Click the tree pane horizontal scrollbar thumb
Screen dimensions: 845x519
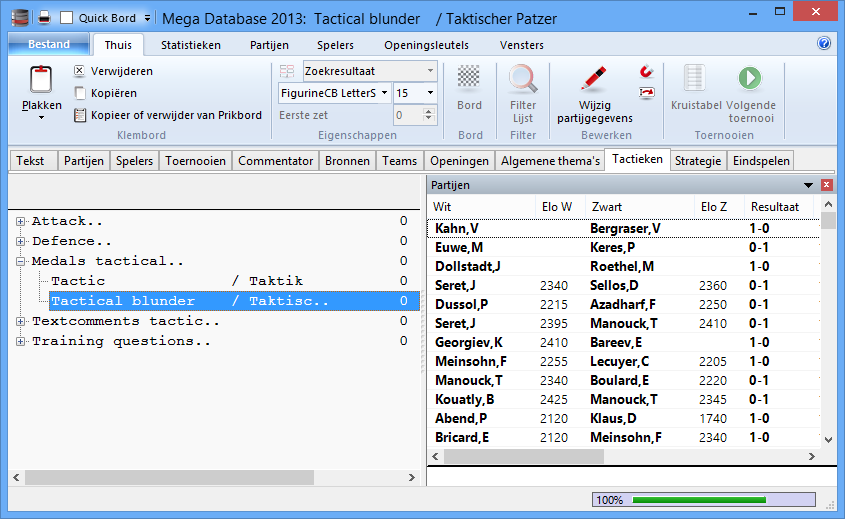point(169,477)
